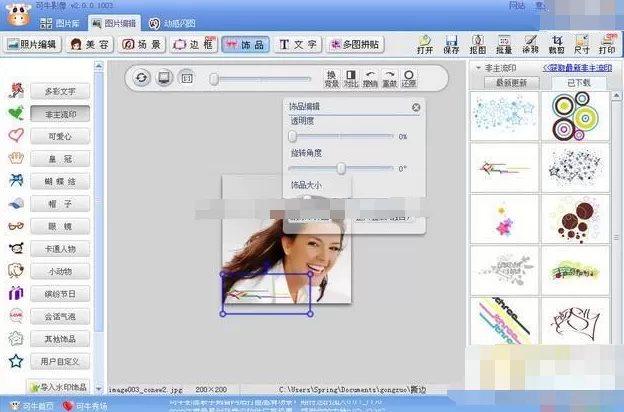The image size is (624, 412).
Task: Click the 保存 save icon
Action: pyautogui.click(x=451, y=44)
